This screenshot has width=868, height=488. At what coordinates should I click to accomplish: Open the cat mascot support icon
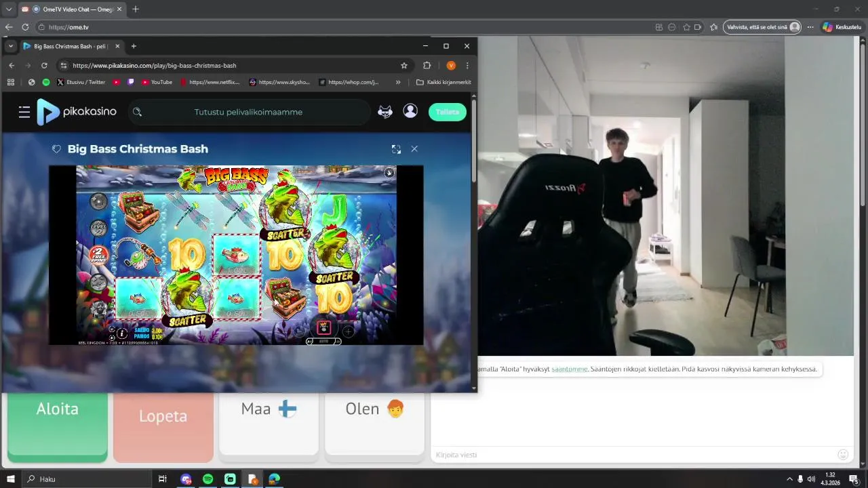point(385,112)
